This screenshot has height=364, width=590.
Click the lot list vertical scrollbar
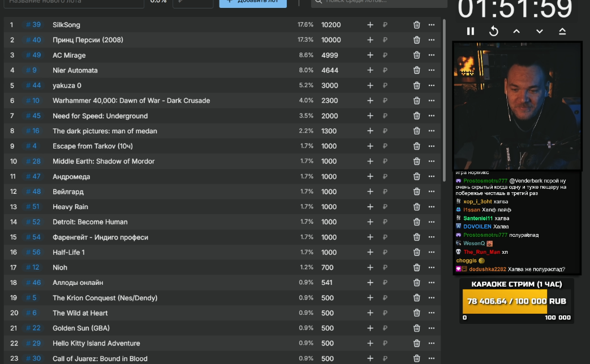[x=445, y=99]
